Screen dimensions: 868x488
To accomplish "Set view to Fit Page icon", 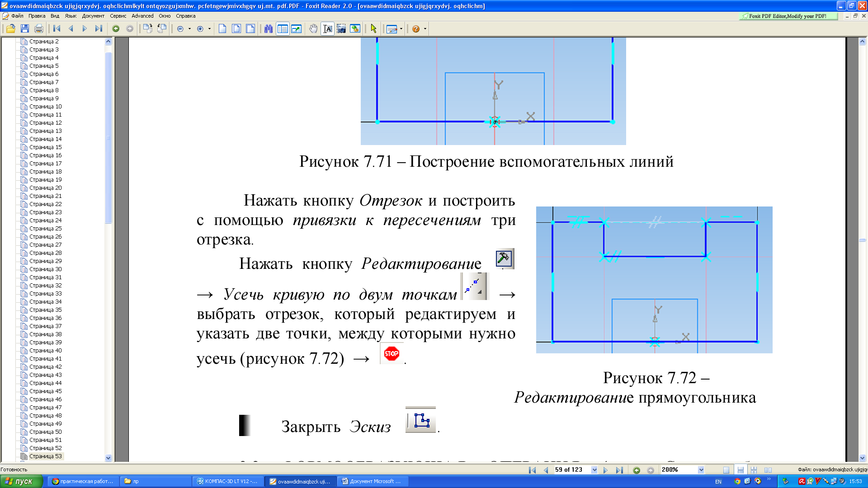I will click(236, 28).
